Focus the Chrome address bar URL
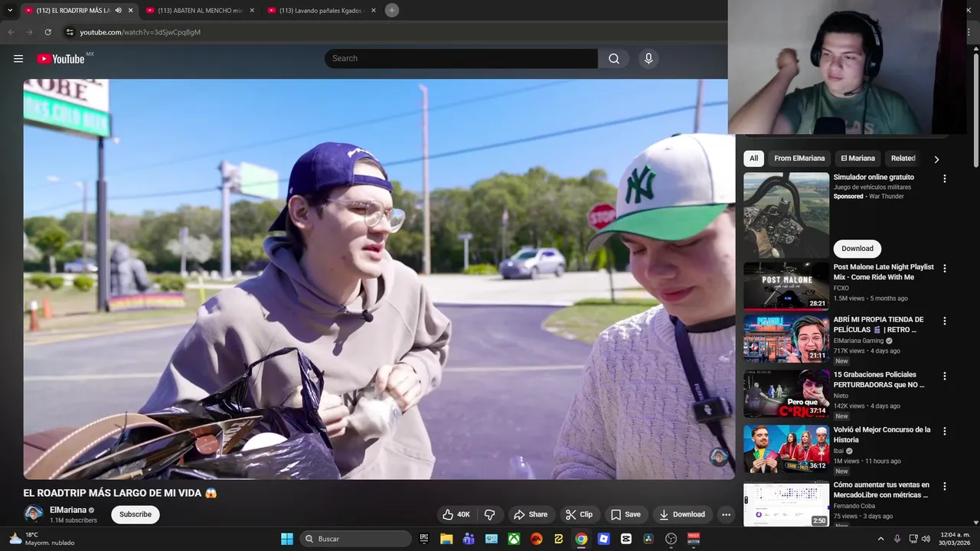This screenshot has height=551, width=980. pos(140,32)
